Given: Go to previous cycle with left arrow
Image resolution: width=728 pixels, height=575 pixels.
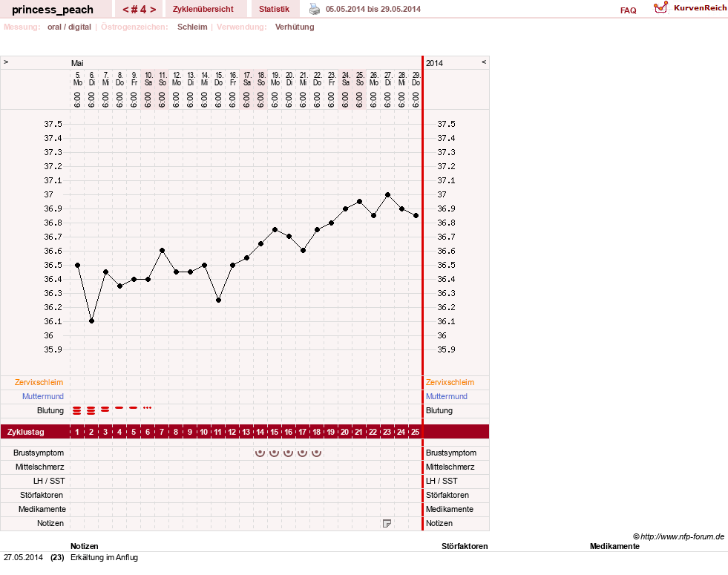Looking at the screenshot, I should 126,10.
